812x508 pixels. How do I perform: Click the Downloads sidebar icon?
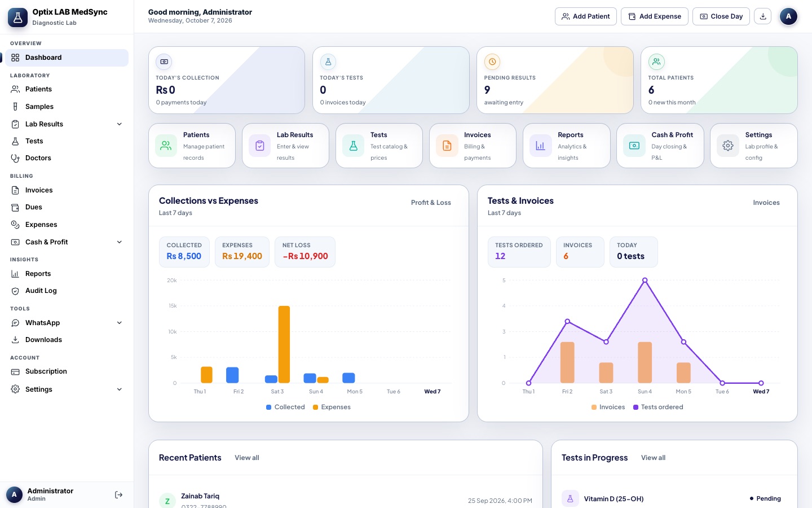(x=15, y=340)
